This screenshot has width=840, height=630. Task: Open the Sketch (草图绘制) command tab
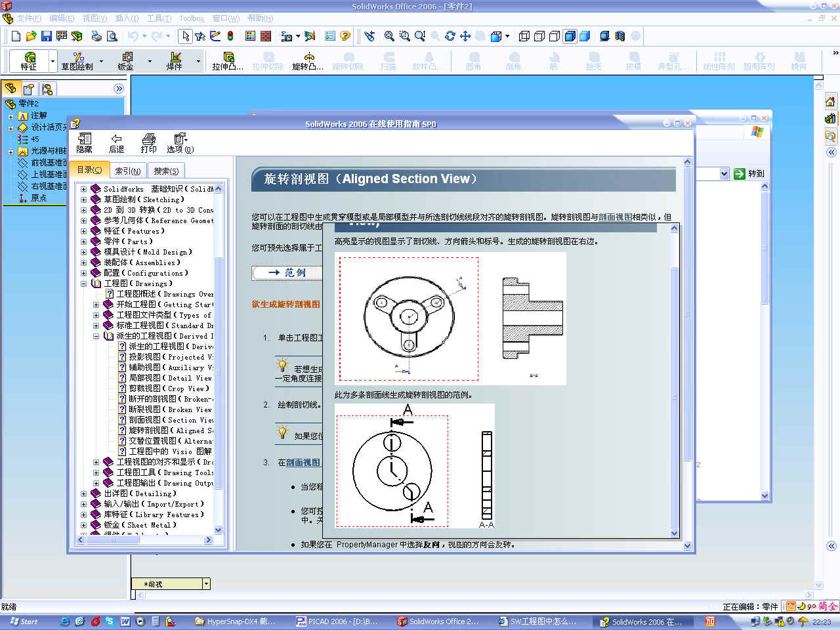click(x=77, y=61)
